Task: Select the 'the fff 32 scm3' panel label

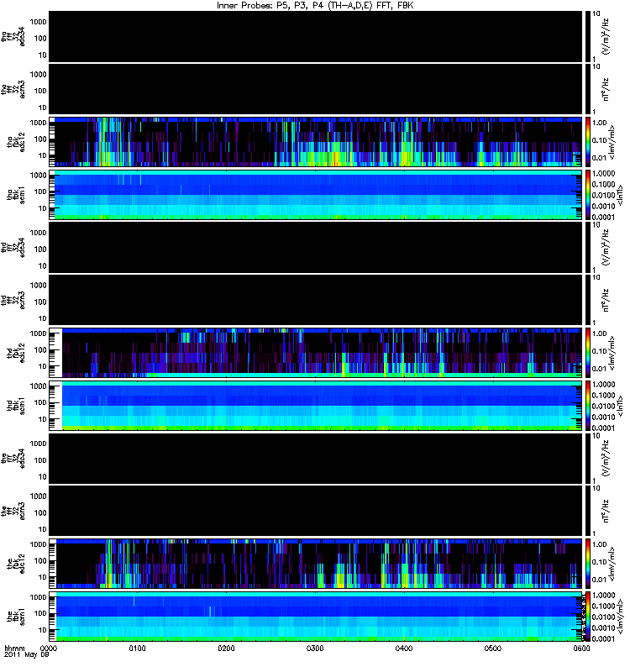Action: pyautogui.click(x=13, y=512)
